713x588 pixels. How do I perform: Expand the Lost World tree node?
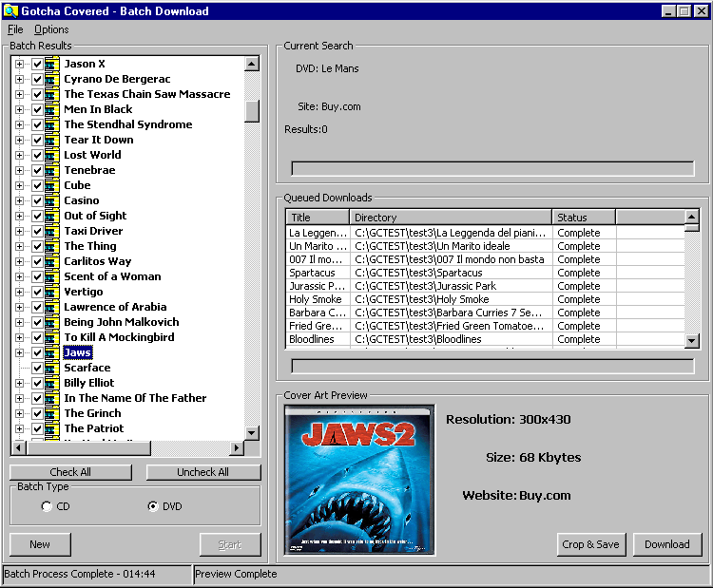click(19, 155)
